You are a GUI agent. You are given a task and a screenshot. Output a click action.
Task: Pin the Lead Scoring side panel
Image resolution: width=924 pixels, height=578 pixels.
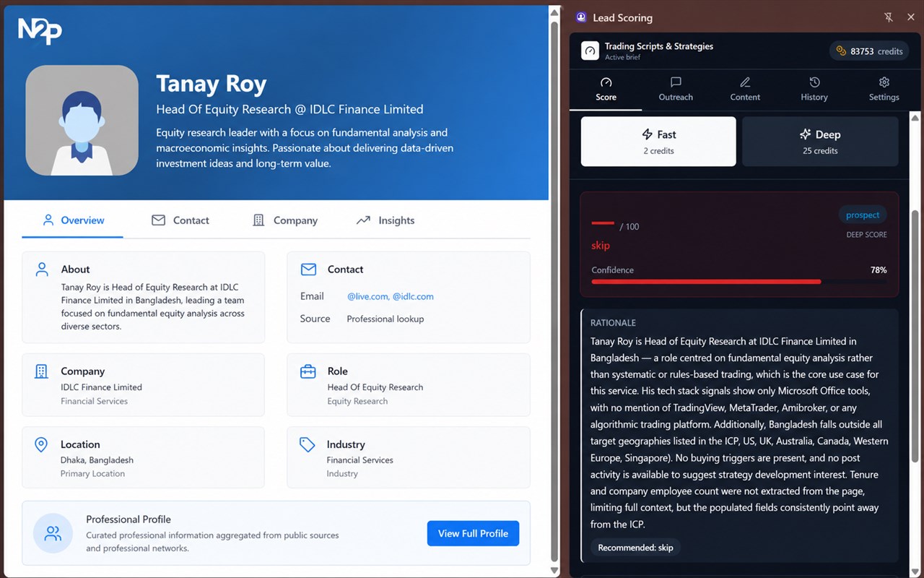click(x=889, y=17)
